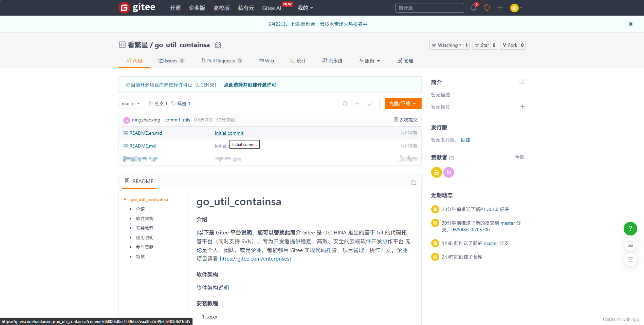Open README.en.md file
This screenshot has height=325, width=644.
click(146, 133)
